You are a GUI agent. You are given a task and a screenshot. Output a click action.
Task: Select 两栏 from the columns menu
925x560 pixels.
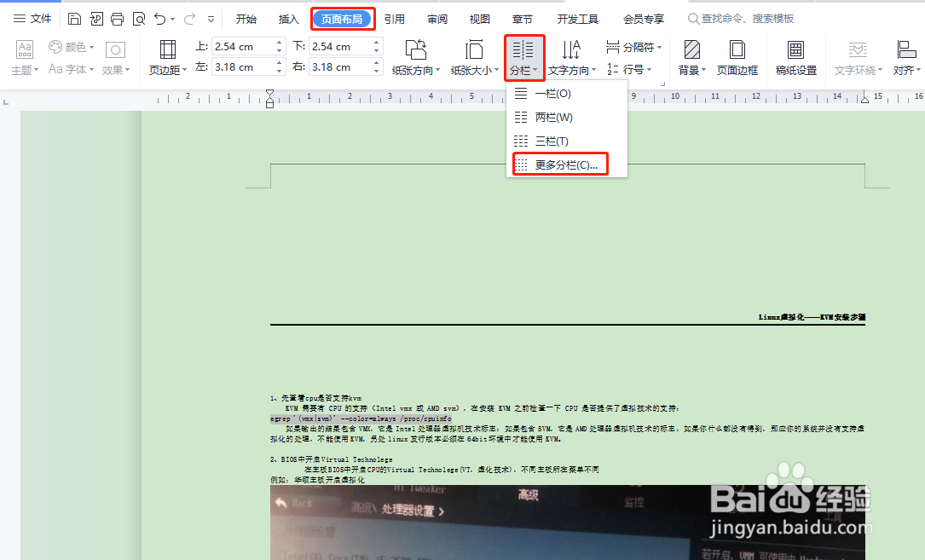(x=553, y=117)
